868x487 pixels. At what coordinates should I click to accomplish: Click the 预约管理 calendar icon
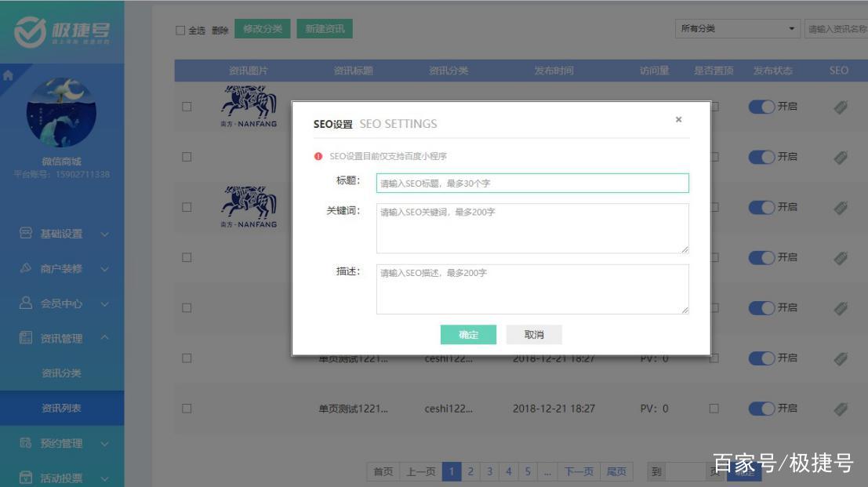point(25,443)
